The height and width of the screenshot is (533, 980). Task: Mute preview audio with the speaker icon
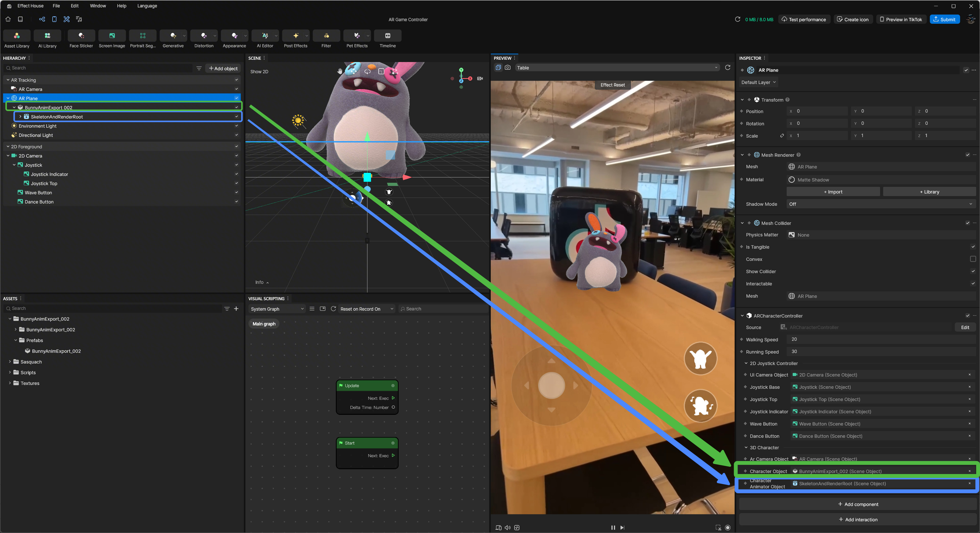coord(508,527)
